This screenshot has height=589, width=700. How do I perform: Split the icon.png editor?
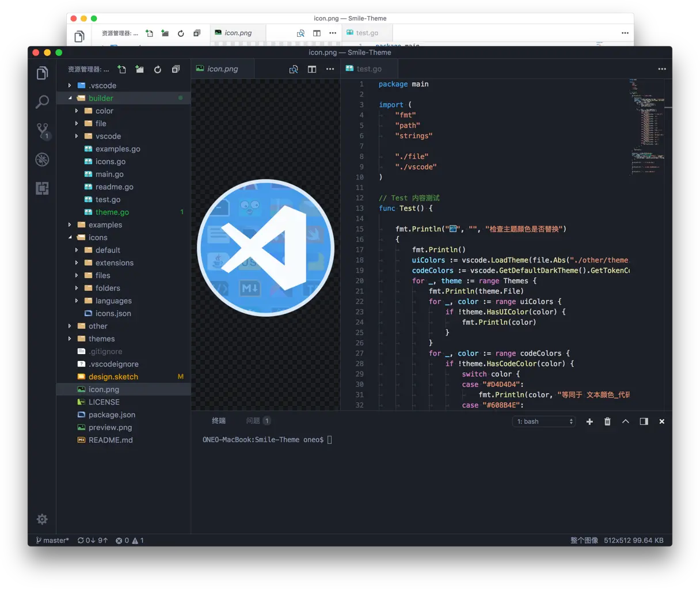312,69
